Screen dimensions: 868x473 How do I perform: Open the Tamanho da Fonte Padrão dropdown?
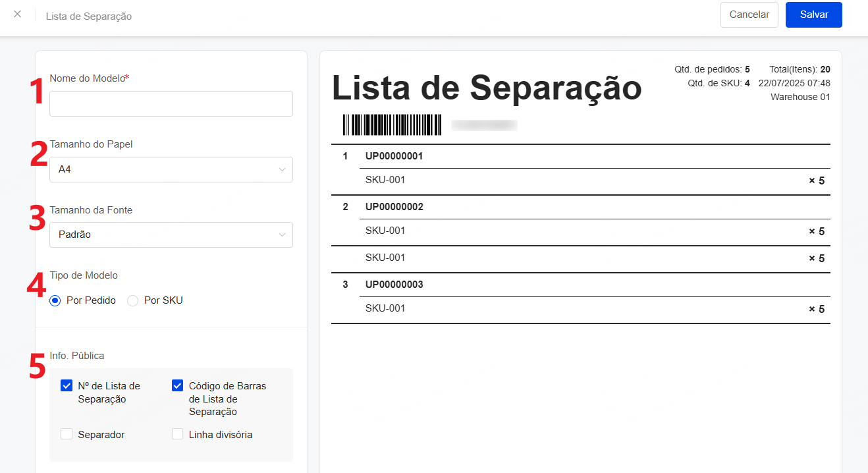171,235
